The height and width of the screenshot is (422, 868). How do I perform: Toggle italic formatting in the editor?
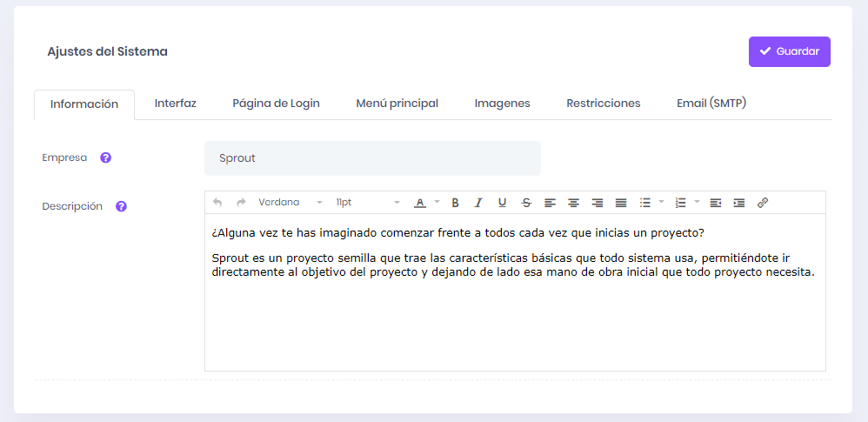click(478, 203)
